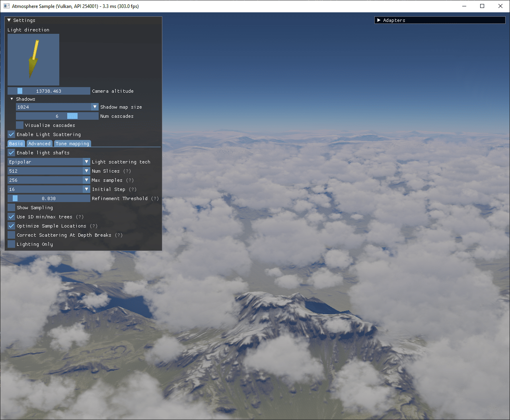
Task: Click the Num cascades slider
Action: coord(57,116)
